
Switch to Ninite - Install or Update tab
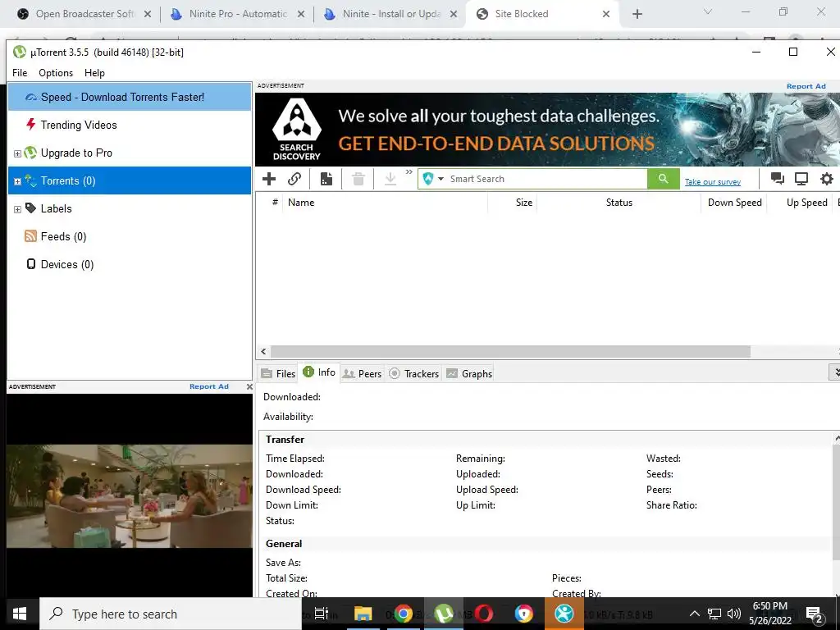click(391, 14)
